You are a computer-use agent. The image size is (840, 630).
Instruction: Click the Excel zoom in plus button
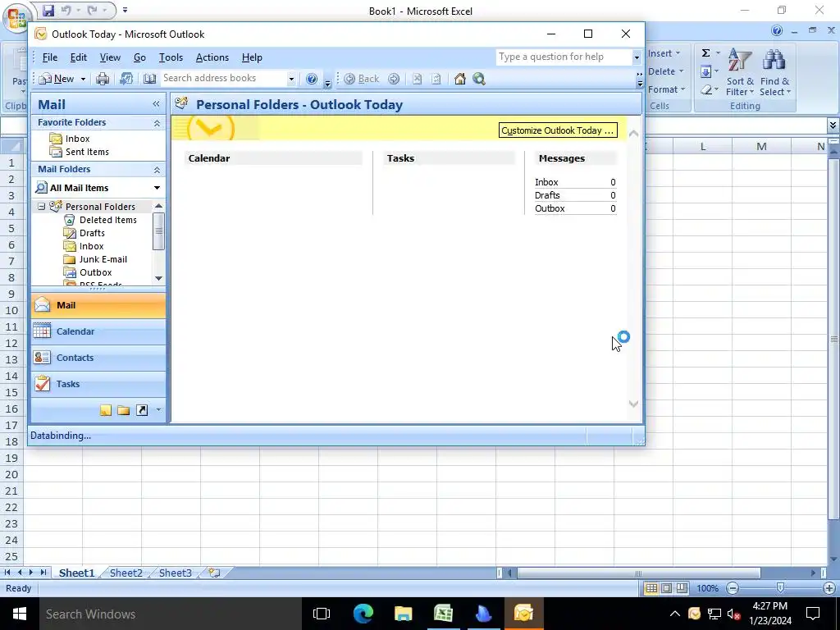tap(829, 588)
